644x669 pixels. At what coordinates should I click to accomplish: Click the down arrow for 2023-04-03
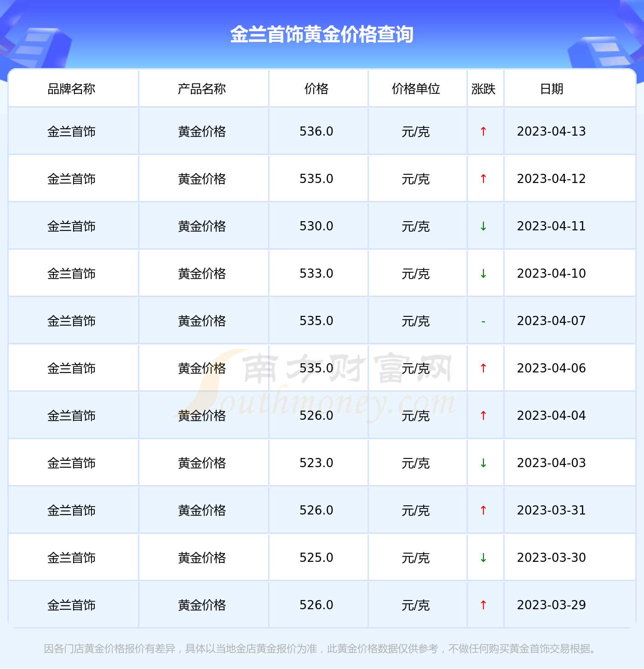tap(483, 463)
